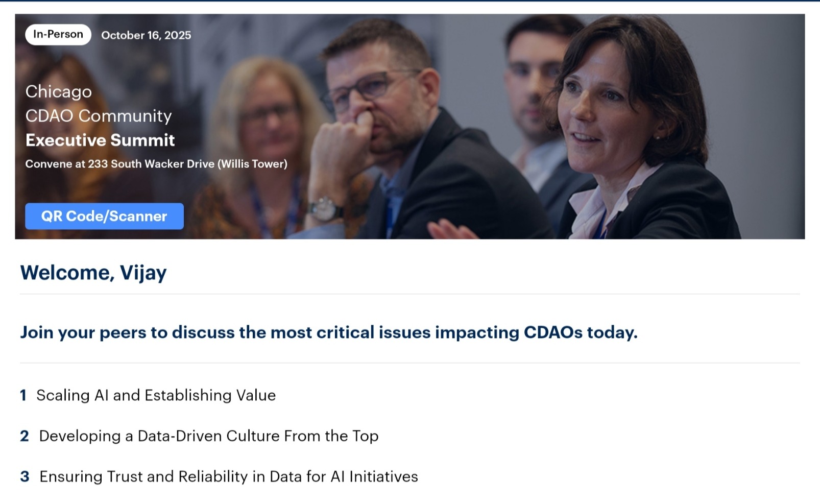Select the In-Person event badge
Viewport: 820px width, 504px height.
pyautogui.click(x=58, y=35)
